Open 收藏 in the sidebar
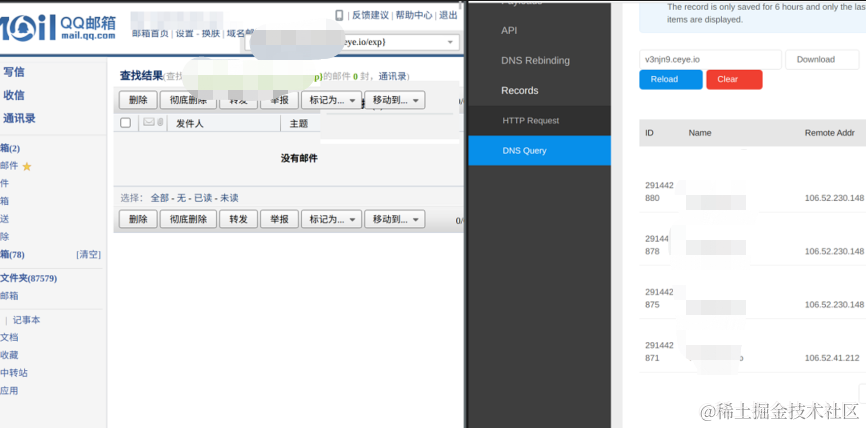The width and height of the screenshot is (866, 428). [x=9, y=355]
